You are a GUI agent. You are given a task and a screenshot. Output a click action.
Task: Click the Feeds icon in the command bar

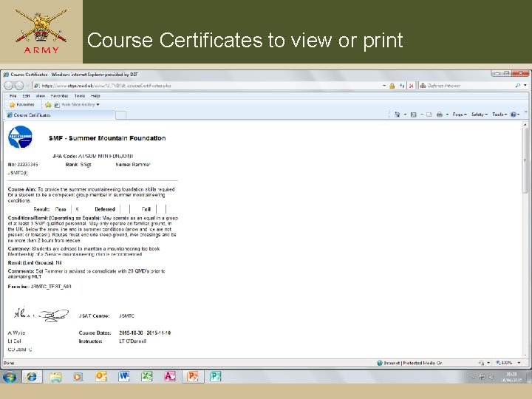pos(413,115)
